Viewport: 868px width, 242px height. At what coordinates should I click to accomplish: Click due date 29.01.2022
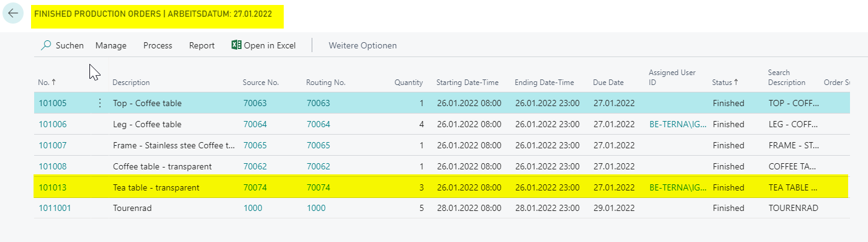614,208
